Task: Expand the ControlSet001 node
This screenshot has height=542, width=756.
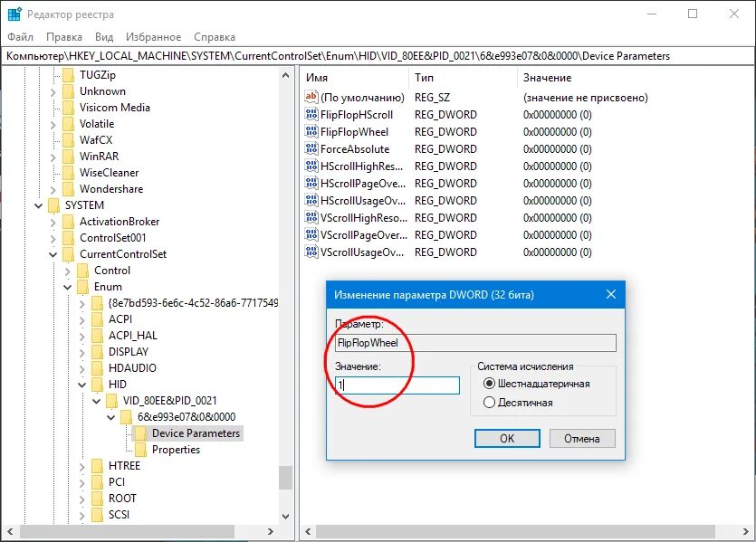Action: click(53, 238)
